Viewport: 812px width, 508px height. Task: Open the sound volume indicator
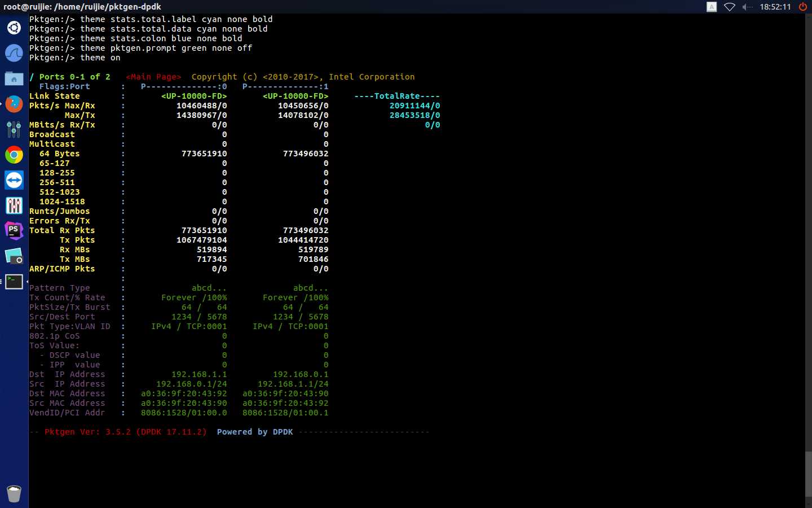coord(747,7)
